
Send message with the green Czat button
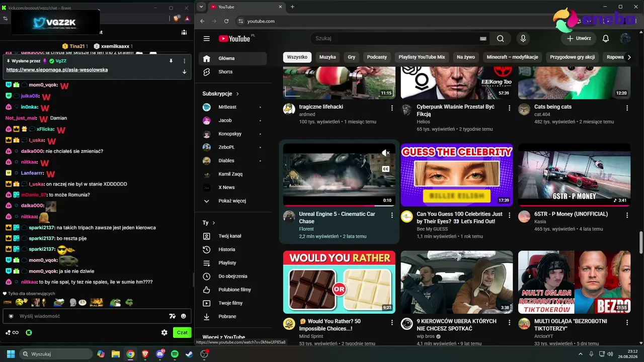pyautogui.click(x=182, y=332)
